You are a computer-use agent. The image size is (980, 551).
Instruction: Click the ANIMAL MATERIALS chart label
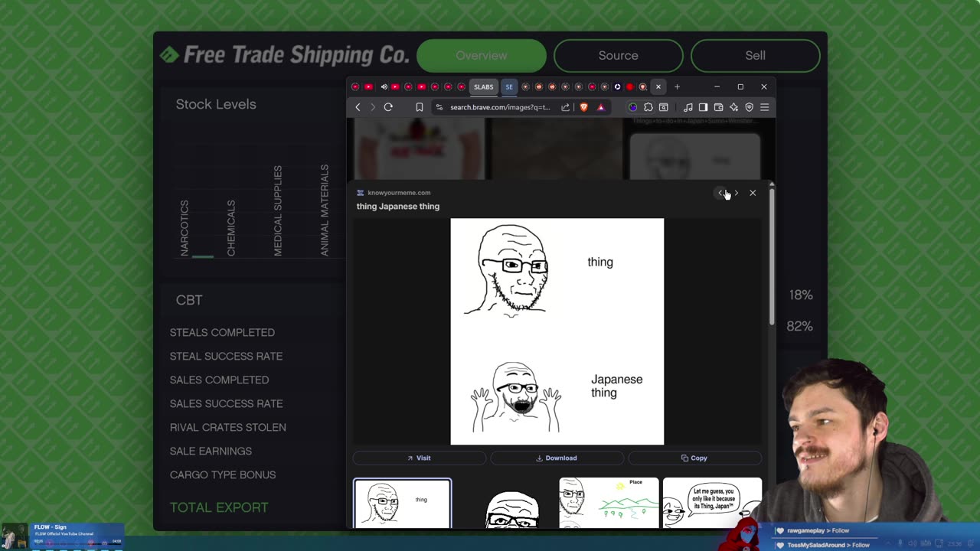tap(325, 210)
